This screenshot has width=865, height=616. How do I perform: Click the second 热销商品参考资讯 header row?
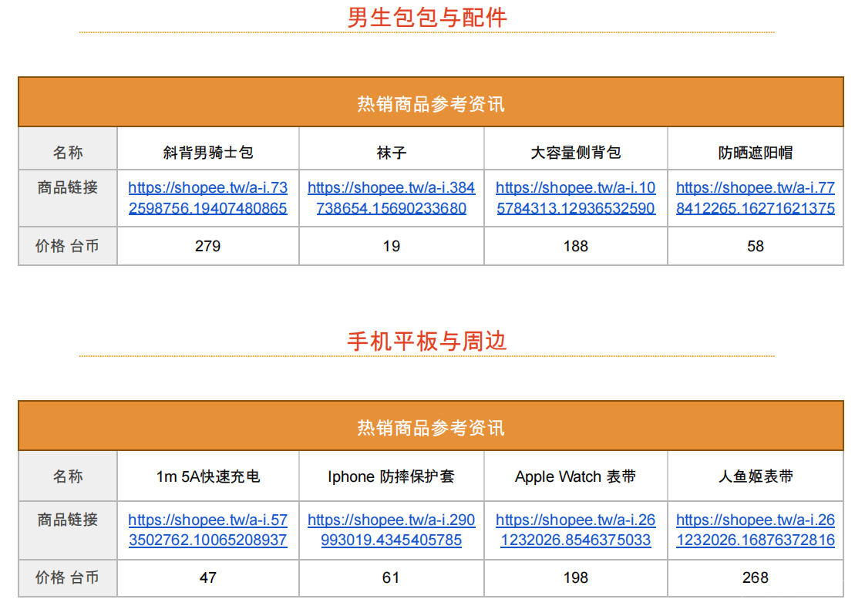(429, 426)
